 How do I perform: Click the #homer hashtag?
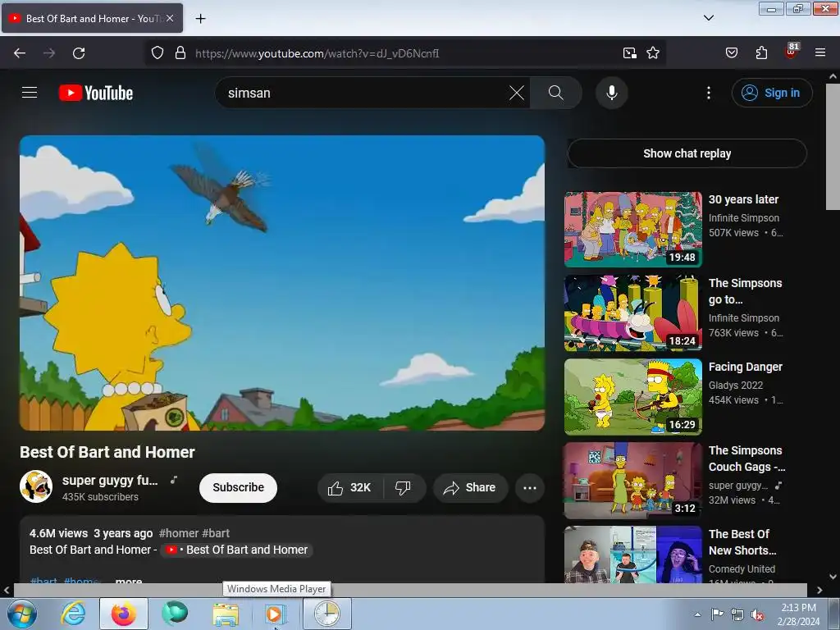[x=178, y=533]
